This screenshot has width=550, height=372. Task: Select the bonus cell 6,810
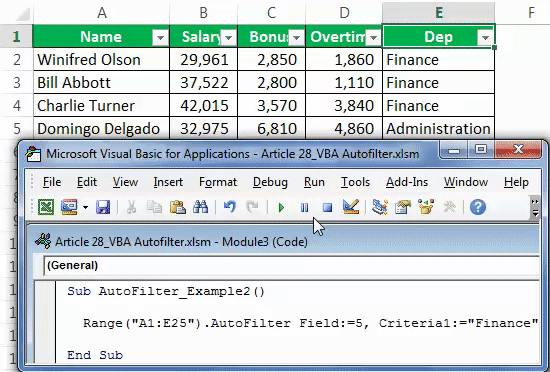271,129
